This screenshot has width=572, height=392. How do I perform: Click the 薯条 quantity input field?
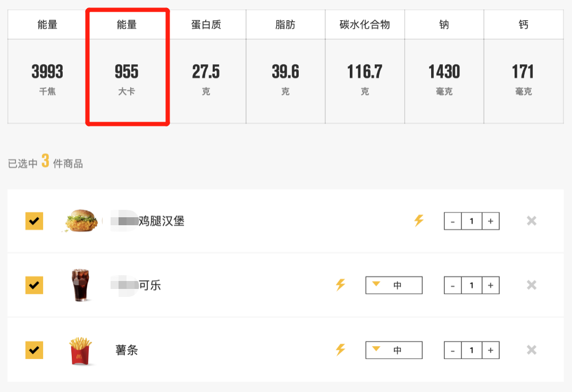click(x=472, y=350)
